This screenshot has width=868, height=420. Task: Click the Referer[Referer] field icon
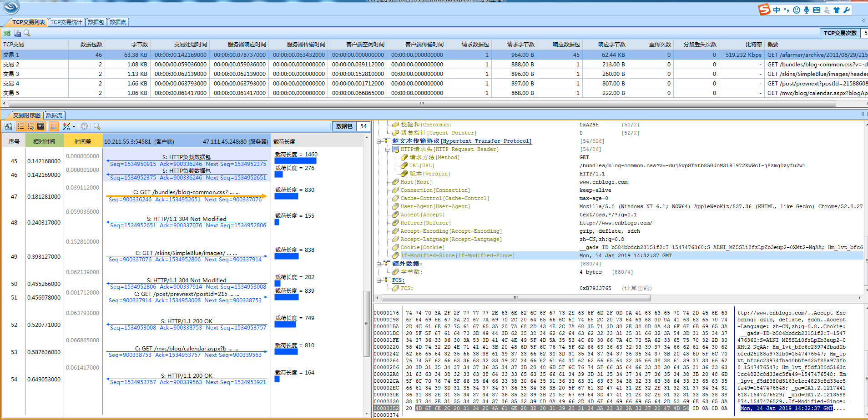[x=396, y=223]
